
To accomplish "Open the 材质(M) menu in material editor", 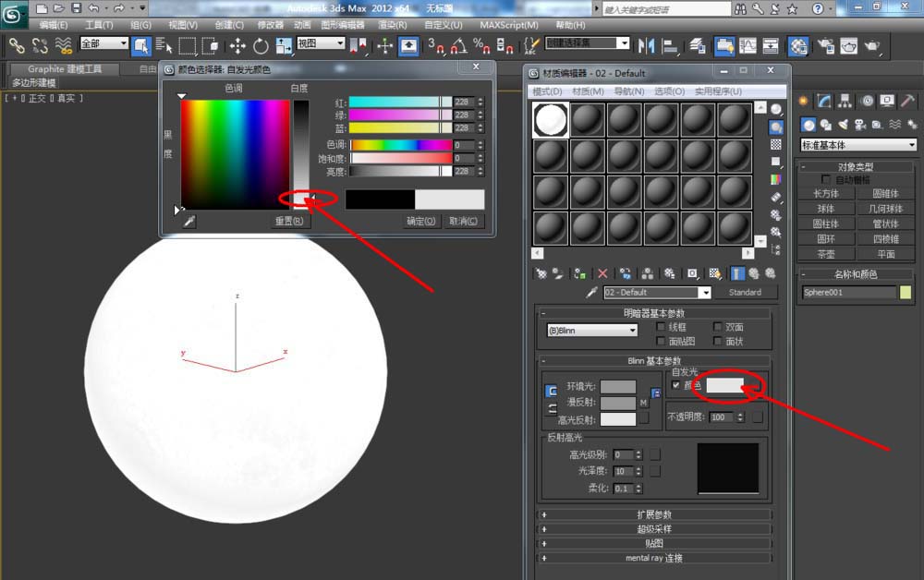I will [588, 91].
